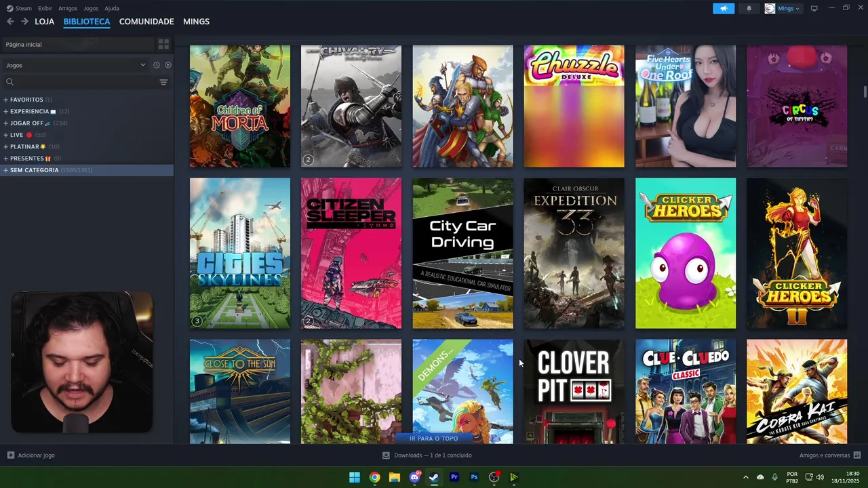Click the megaphone announcements button
This screenshot has width=868, height=488.
[724, 8]
